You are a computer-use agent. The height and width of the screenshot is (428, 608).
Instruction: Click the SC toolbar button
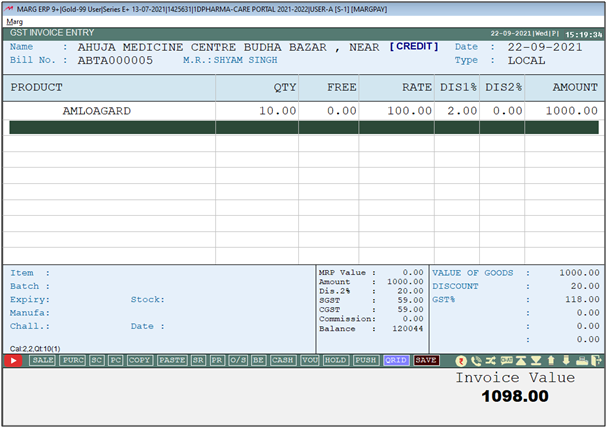97,360
